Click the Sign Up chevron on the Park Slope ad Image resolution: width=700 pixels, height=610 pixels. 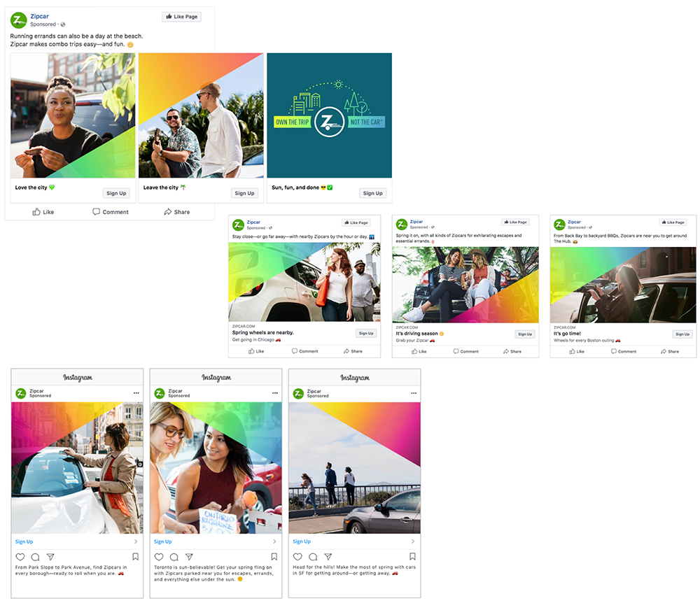point(136,541)
